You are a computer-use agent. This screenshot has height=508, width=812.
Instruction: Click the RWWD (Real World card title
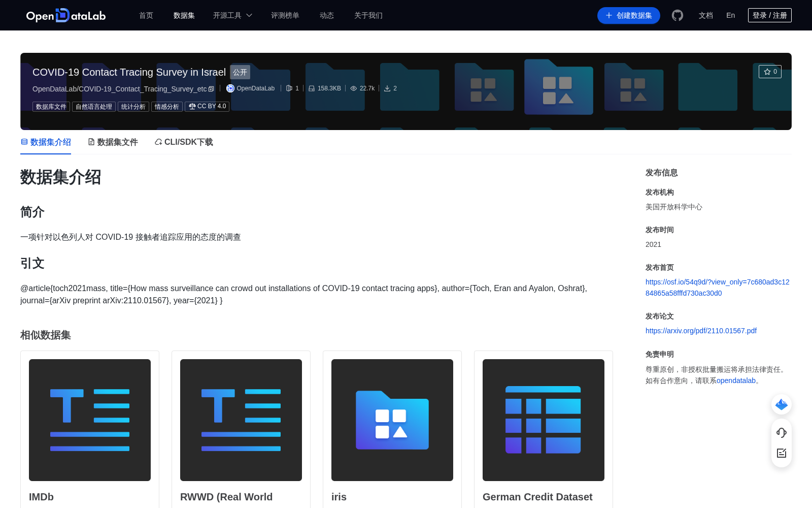tap(226, 497)
